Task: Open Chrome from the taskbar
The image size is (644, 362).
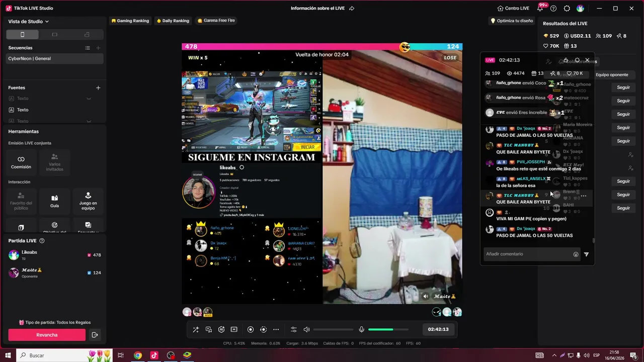Action: click(x=137, y=355)
